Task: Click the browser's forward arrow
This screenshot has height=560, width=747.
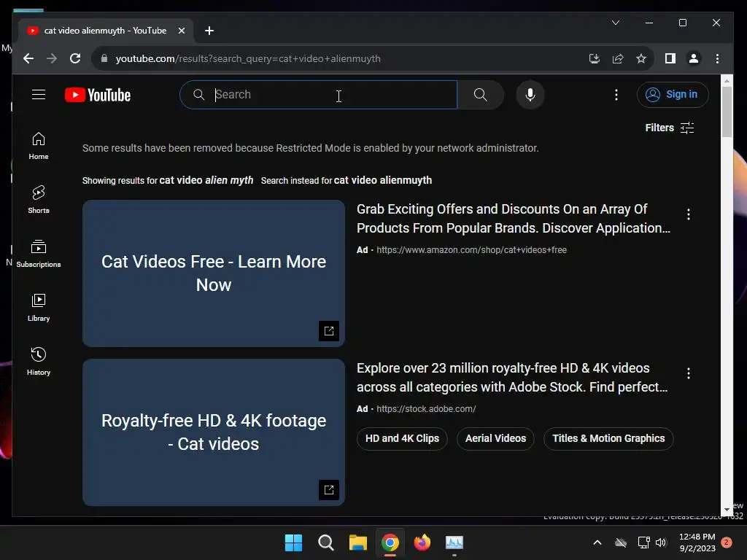Action: point(52,58)
